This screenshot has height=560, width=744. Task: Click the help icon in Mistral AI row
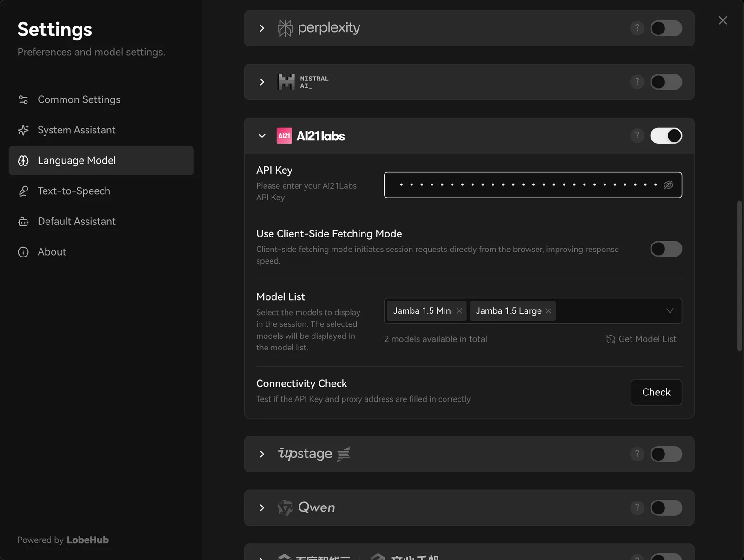pos(637,82)
